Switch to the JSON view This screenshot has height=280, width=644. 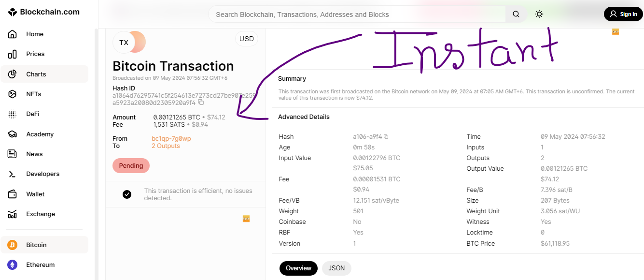(x=336, y=268)
